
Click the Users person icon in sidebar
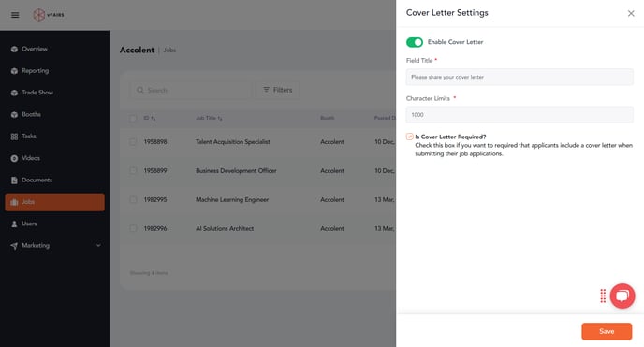[x=14, y=224]
